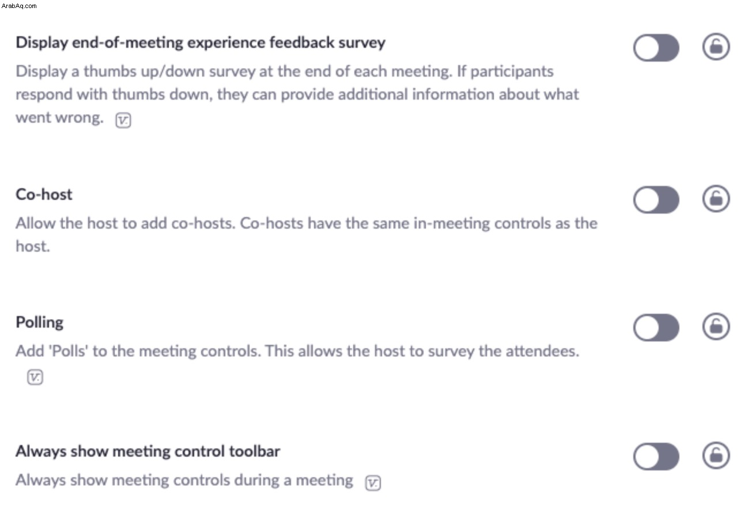Click lock icon for feedback survey setting

pos(716,47)
